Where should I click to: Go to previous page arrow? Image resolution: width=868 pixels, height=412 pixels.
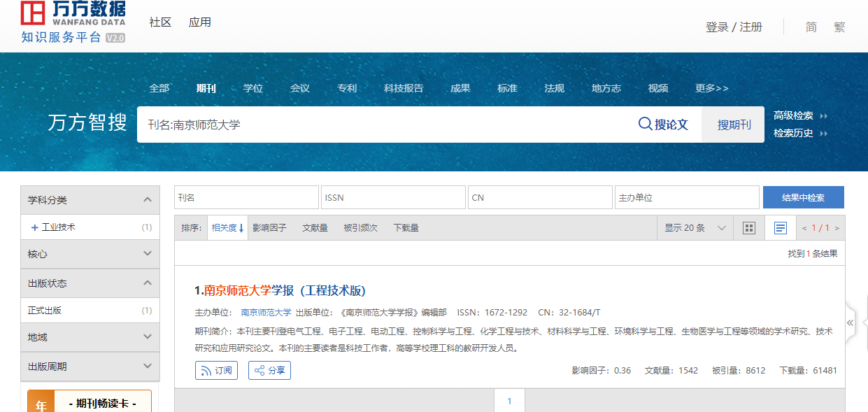click(804, 228)
